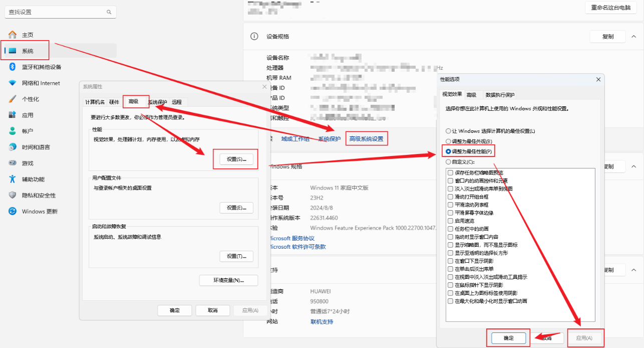Select 视觉效果 tab in 性能选项
The image size is (644, 348).
pos(452,94)
